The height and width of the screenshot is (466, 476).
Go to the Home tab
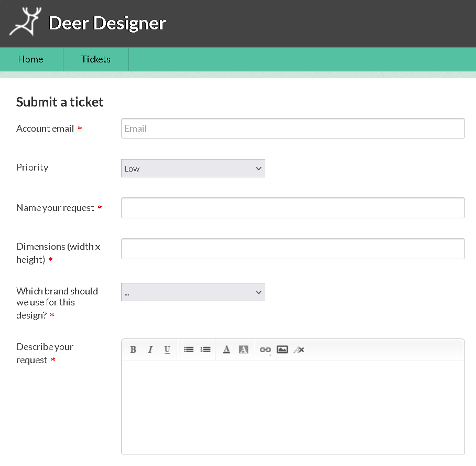(30, 59)
